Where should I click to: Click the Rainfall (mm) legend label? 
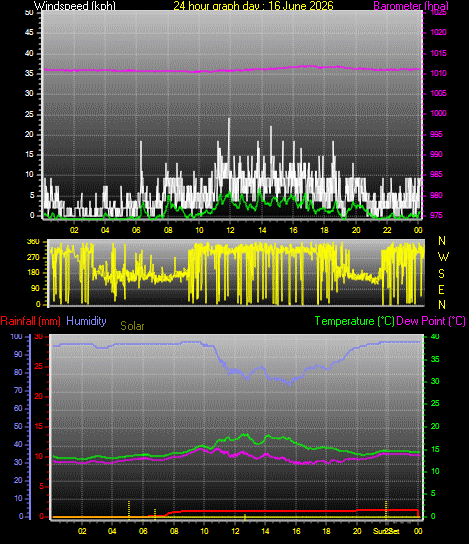coord(31,321)
